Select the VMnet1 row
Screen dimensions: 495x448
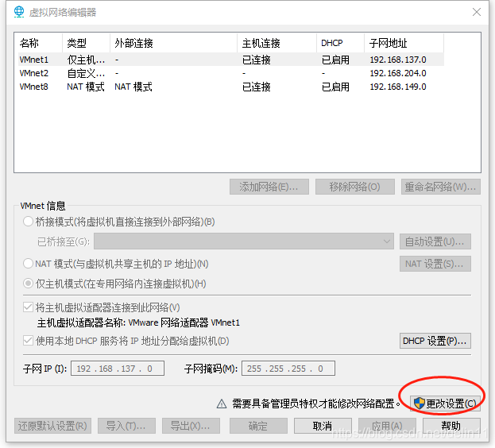coord(230,60)
